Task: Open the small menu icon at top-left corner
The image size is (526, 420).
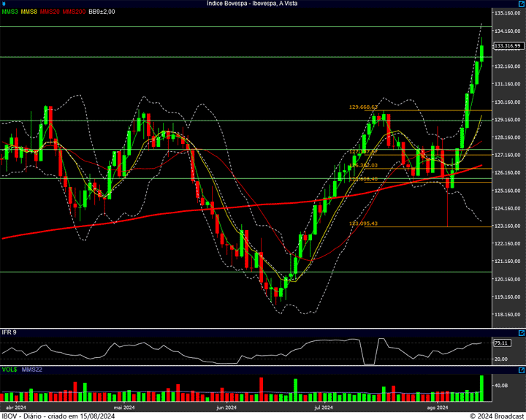Action: tap(3, 4)
